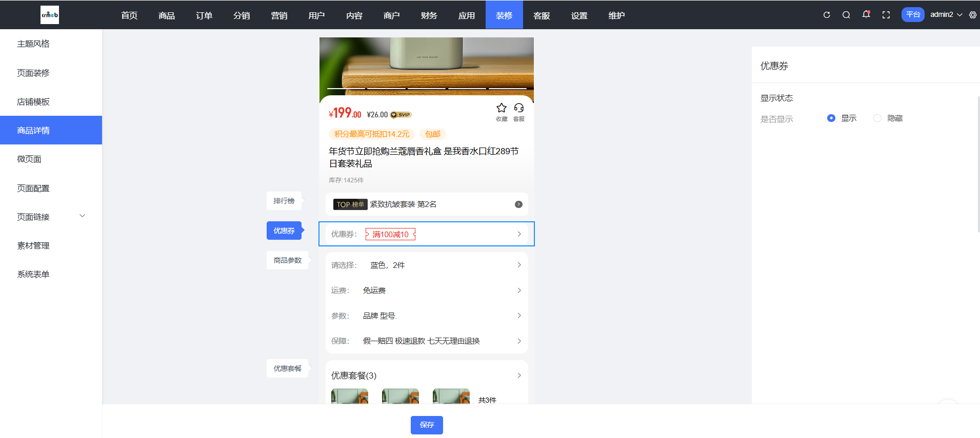Click the crmeb logo
980x438 pixels.
(50, 15)
